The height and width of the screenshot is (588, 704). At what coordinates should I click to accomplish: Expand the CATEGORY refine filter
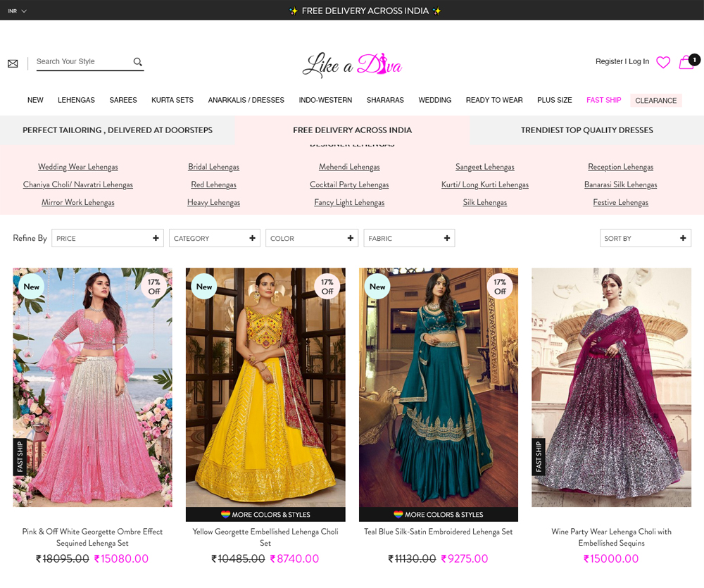[215, 238]
